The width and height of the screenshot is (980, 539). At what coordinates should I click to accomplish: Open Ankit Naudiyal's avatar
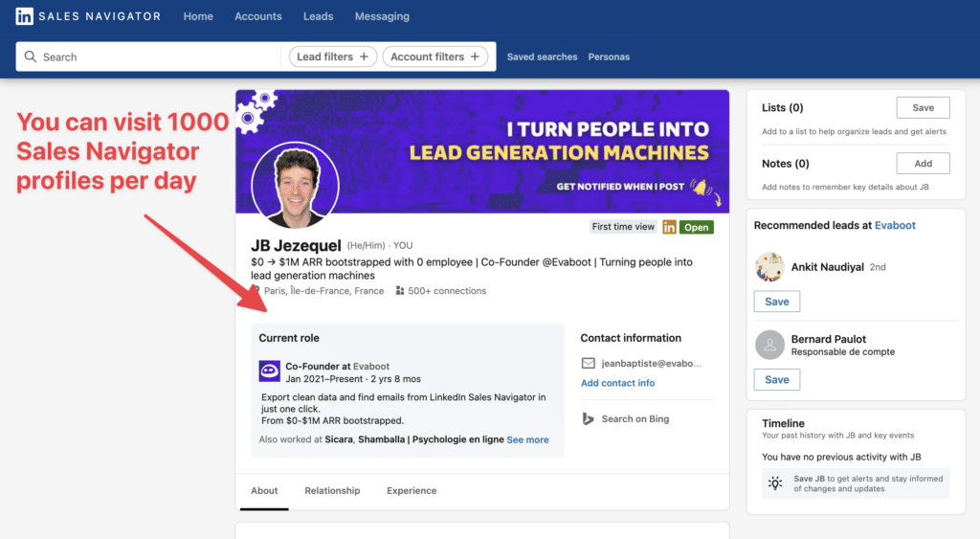coord(769,267)
